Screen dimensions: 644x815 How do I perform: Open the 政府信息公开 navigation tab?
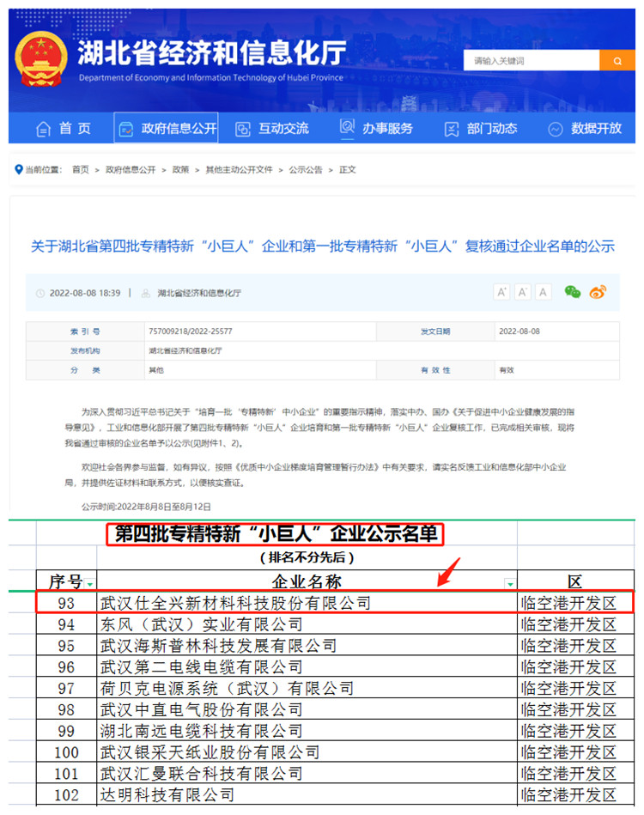(167, 128)
